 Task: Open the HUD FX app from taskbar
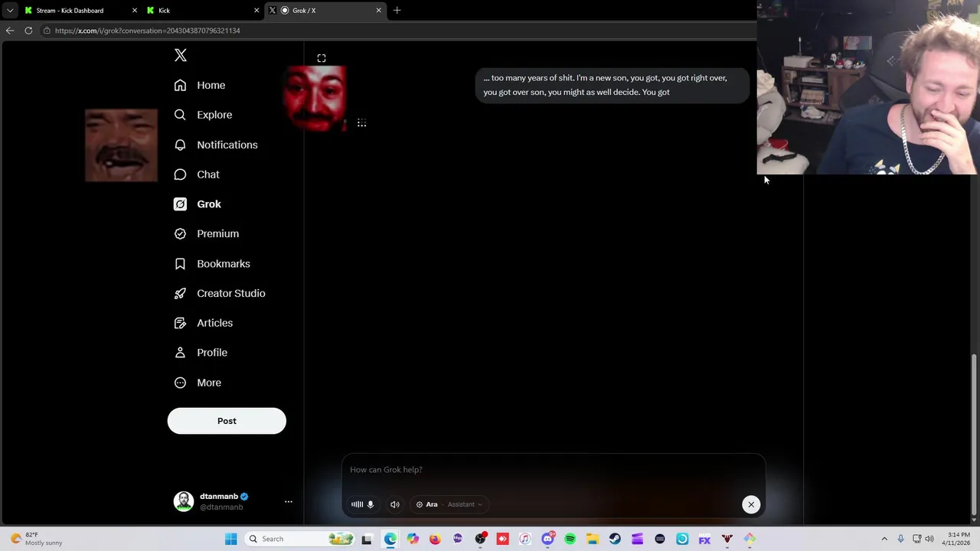click(x=704, y=539)
